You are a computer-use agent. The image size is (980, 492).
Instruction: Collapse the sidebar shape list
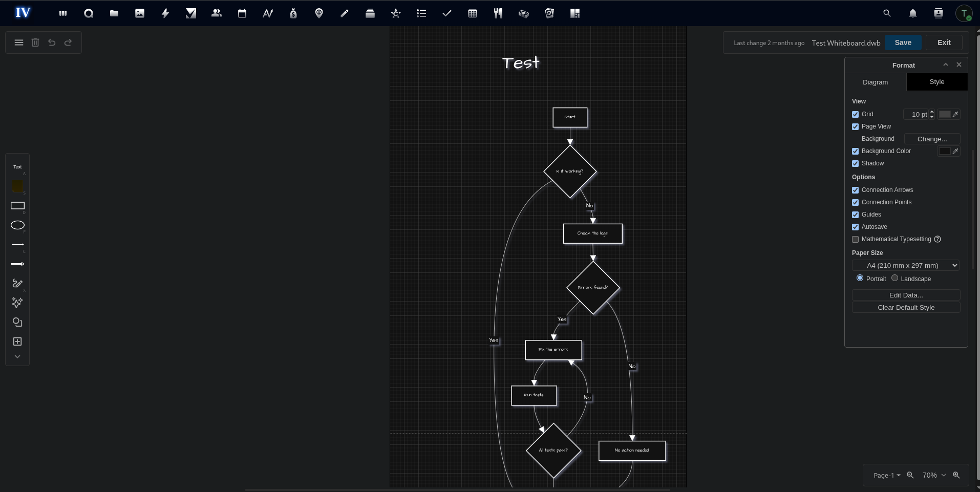[17, 356]
